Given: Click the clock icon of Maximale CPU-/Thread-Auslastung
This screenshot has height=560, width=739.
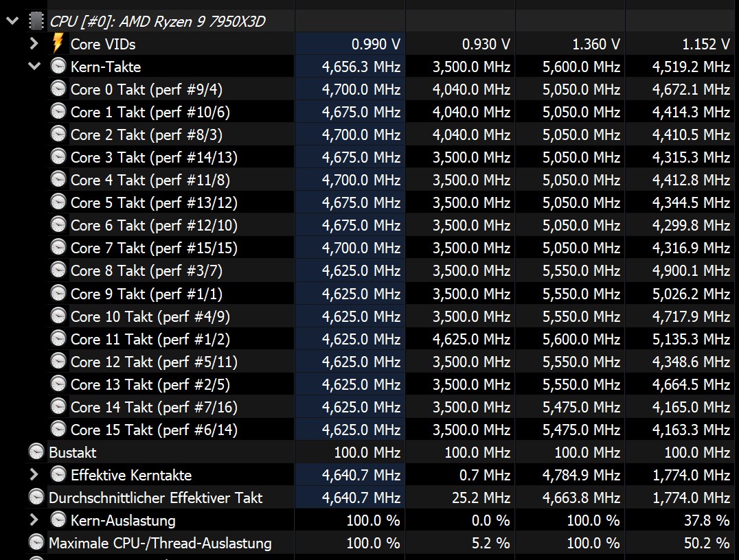Looking at the screenshot, I should click(x=36, y=543).
